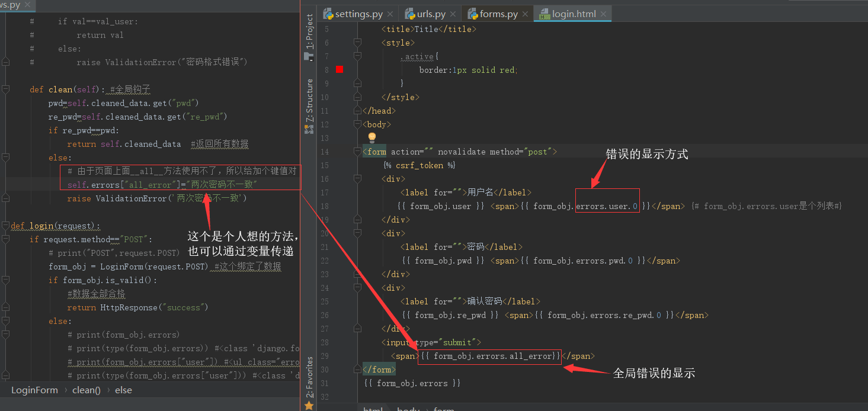
Task: Close the forms.py tab
Action: click(526, 14)
